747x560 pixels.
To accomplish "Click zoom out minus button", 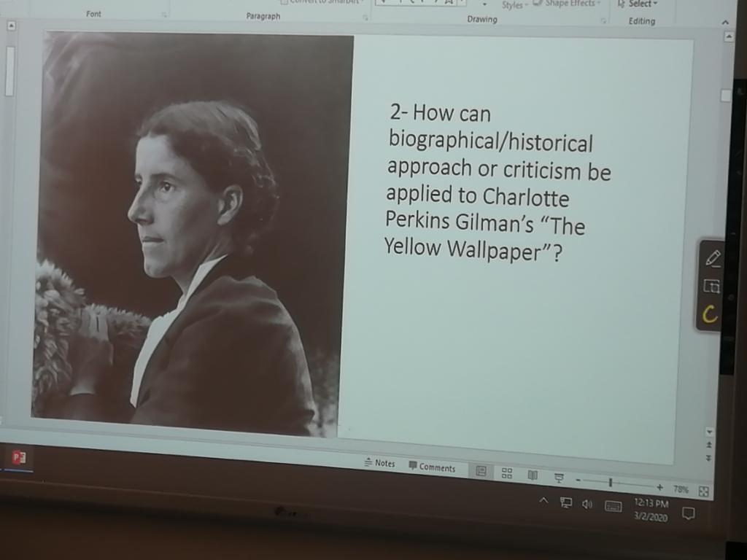I will click(x=578, y=481).
